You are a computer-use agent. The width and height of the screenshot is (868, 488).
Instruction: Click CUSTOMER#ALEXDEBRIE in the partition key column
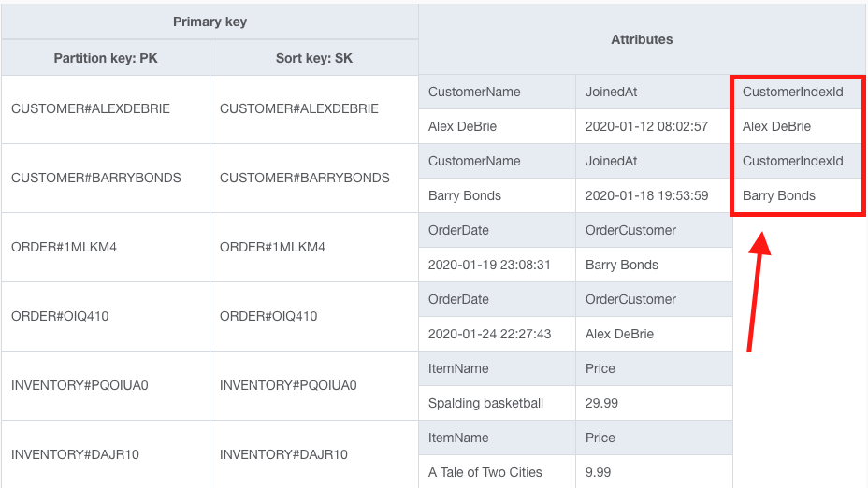pos(91,108)
